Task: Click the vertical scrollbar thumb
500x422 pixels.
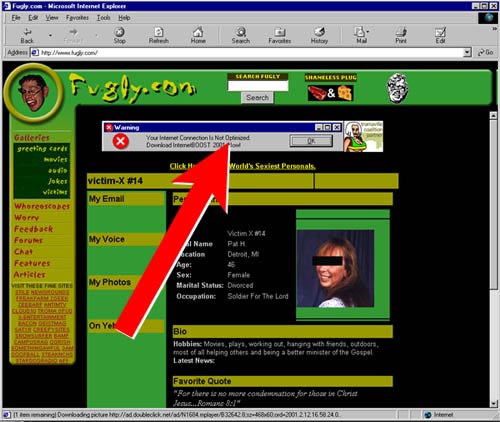Action: pyautogui.click(x=493, y=205)
